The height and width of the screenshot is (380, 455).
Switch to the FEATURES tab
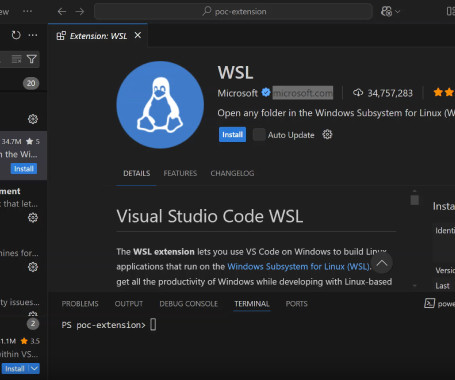tap(180, 173)
